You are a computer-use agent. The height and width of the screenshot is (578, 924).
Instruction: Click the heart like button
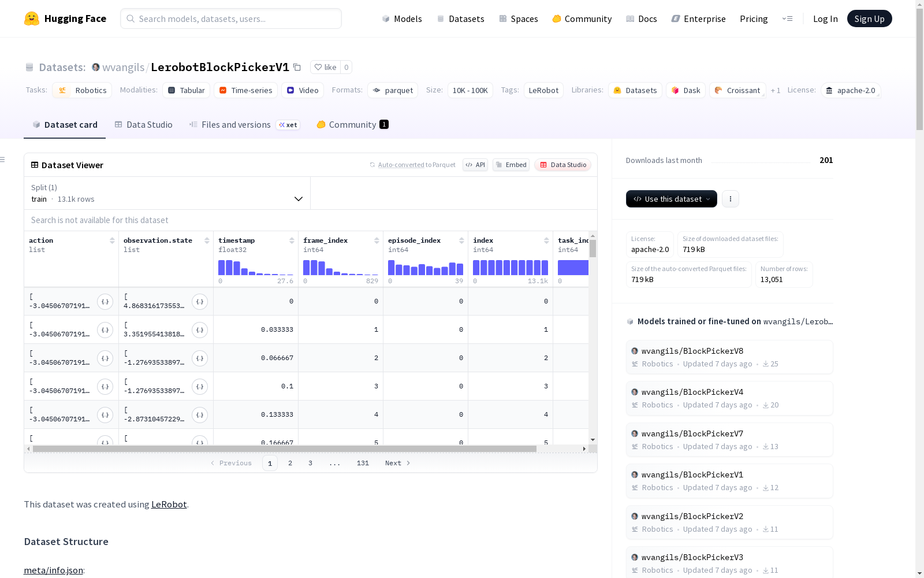(x=325, y=67)
